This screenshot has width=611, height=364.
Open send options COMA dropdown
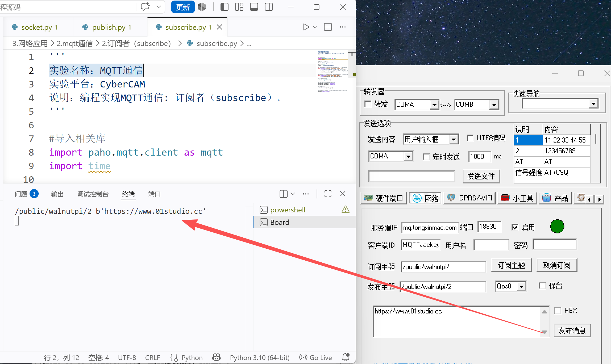click(x=408, y=156)
